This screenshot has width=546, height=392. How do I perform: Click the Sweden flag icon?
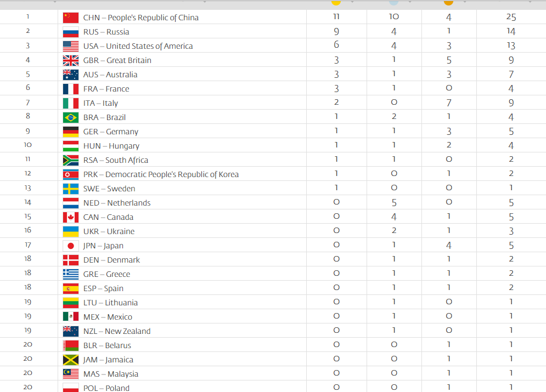coord(71,189)
